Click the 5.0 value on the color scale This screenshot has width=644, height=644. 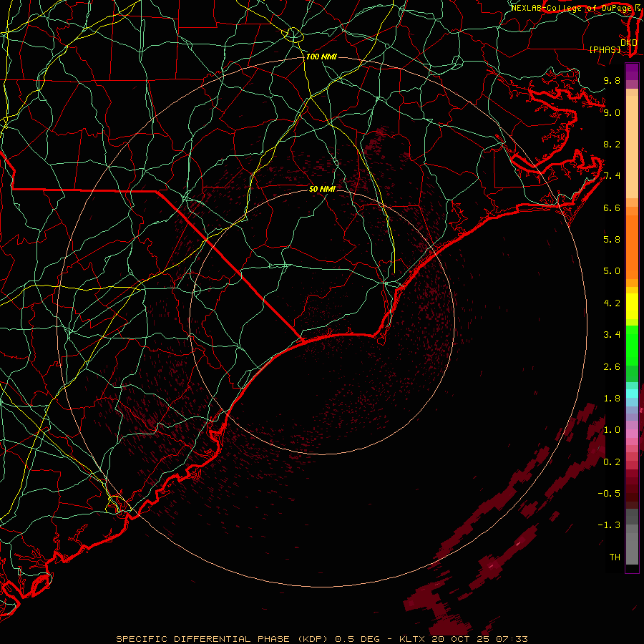tap(612, 271)
